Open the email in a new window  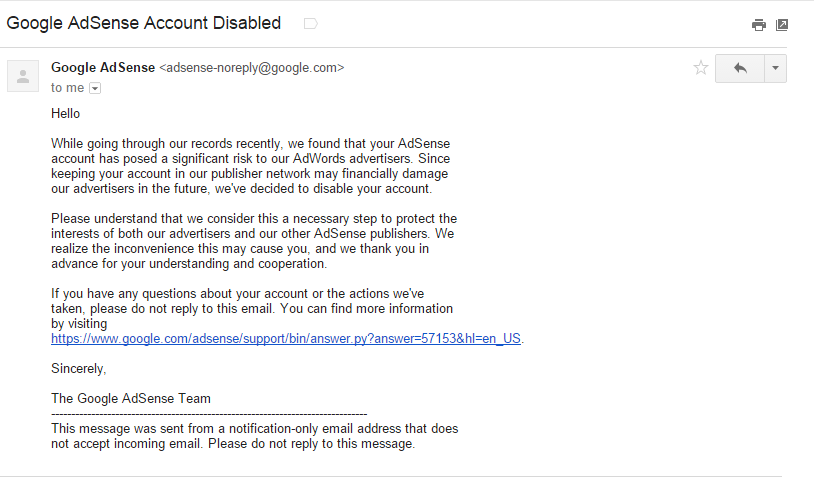[x=782, y=25]
